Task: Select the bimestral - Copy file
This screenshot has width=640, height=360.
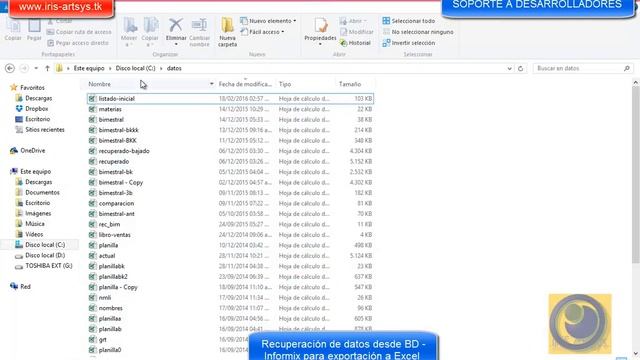Action: pyautogui.click(x=121, y=182)
